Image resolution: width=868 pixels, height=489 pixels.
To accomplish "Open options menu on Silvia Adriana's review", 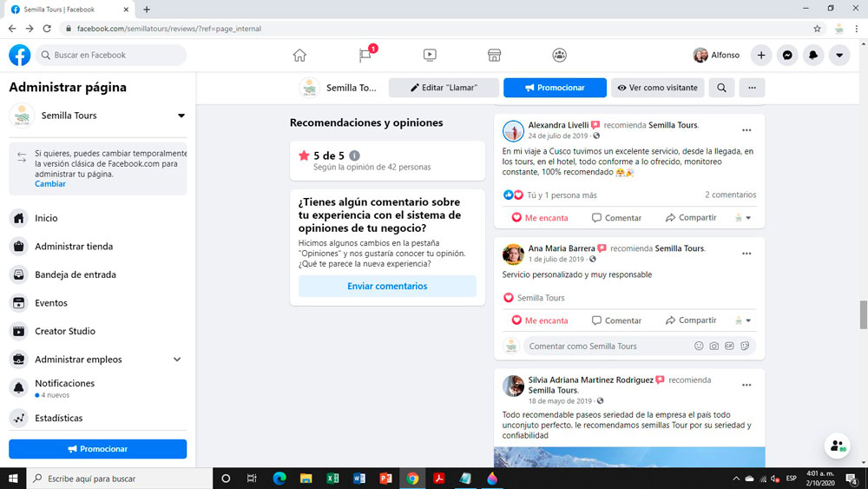I will [746, 385].
